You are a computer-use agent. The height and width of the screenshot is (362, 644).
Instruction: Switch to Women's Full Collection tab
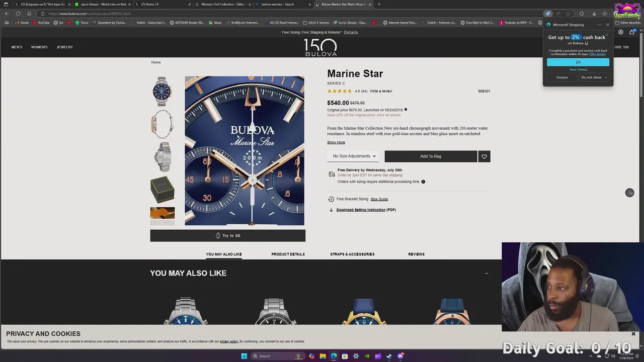pos(223,4)
